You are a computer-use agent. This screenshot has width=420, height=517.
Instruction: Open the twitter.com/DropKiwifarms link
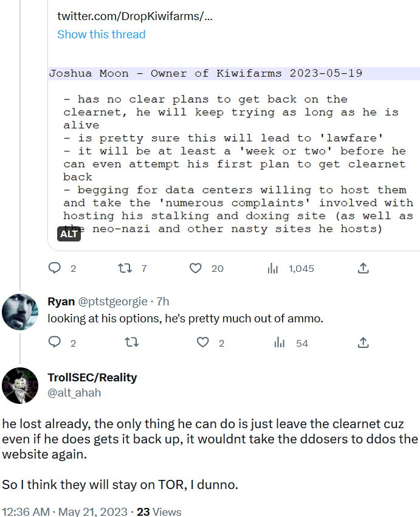pos(135,16)
